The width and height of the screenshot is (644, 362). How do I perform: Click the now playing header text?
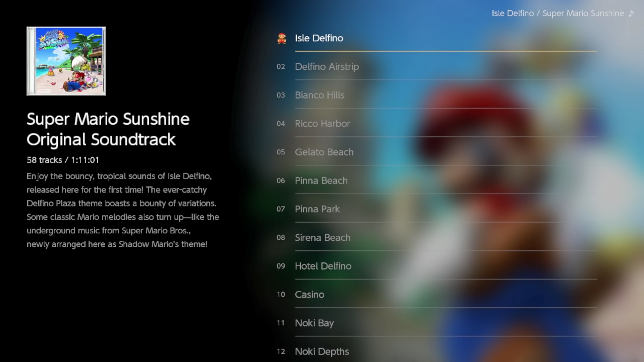pyautogui.click(x=557, y=13)
